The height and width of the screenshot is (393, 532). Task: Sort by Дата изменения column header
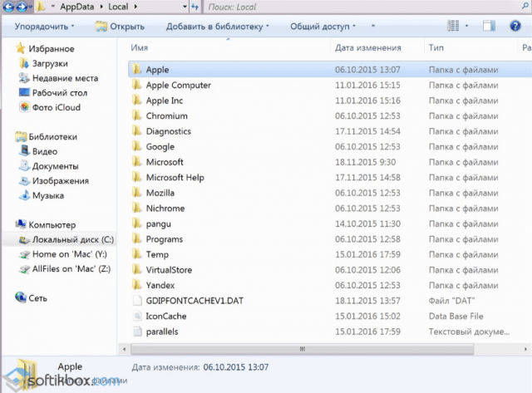(367, 48)
